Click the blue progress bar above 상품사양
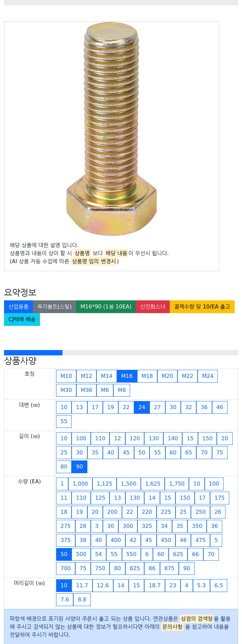The image size is (242, 644). point(33,352)
